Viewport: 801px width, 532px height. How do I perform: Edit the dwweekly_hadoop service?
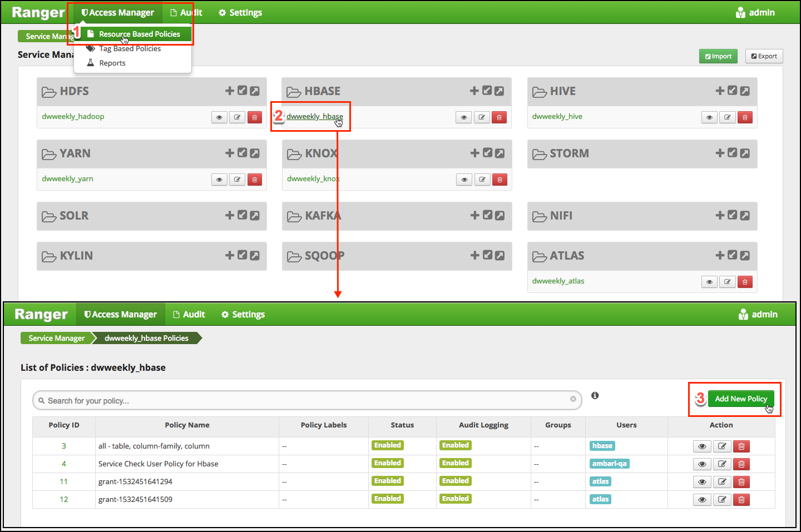pyautogui.click(x=238, y=117)
